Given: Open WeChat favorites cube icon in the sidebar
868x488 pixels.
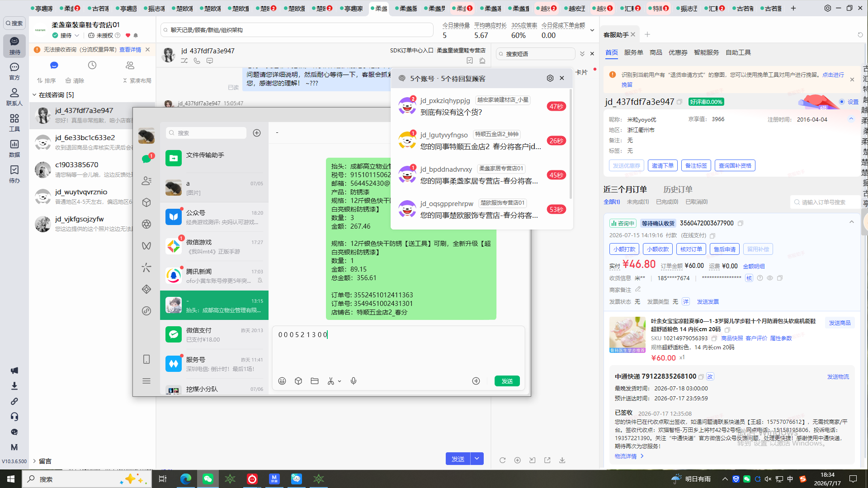Looking at the screenshot, I should [x=146, y=202].
